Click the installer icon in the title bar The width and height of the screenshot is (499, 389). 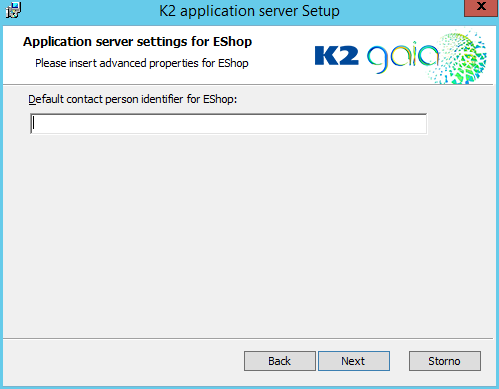coord(14,10)
